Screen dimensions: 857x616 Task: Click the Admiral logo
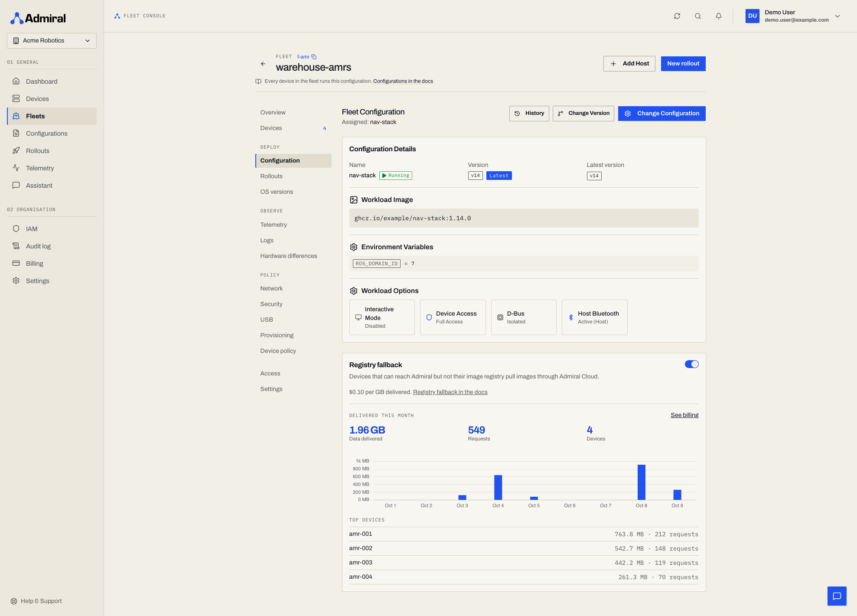click(x=38, y=18)
